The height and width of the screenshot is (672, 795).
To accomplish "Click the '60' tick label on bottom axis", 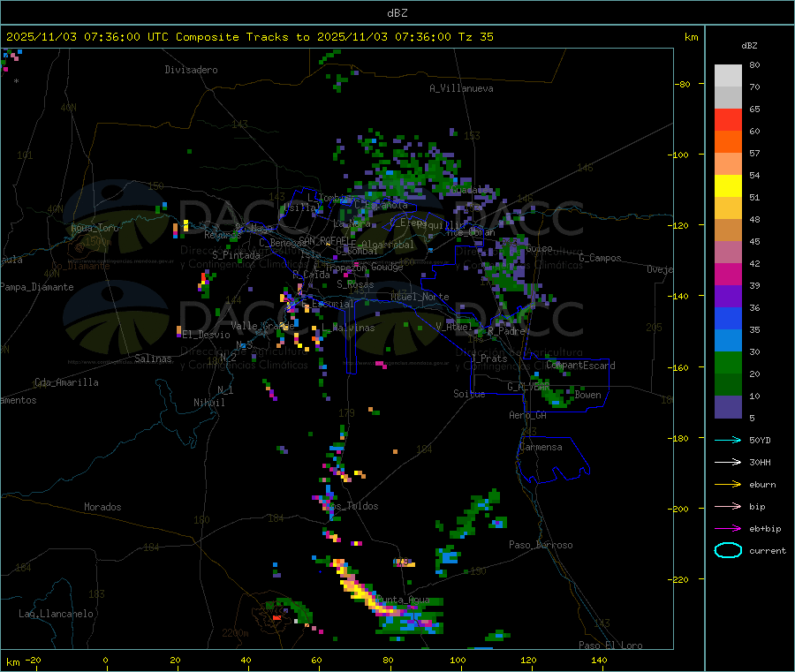I will click(x=316, y=660).
